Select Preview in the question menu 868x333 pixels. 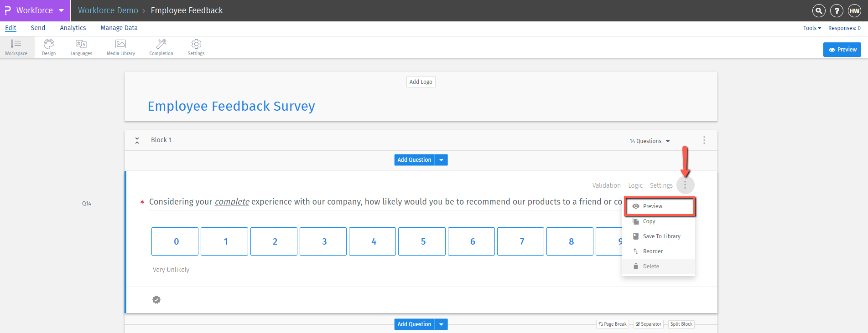click(x=660, y=206)
